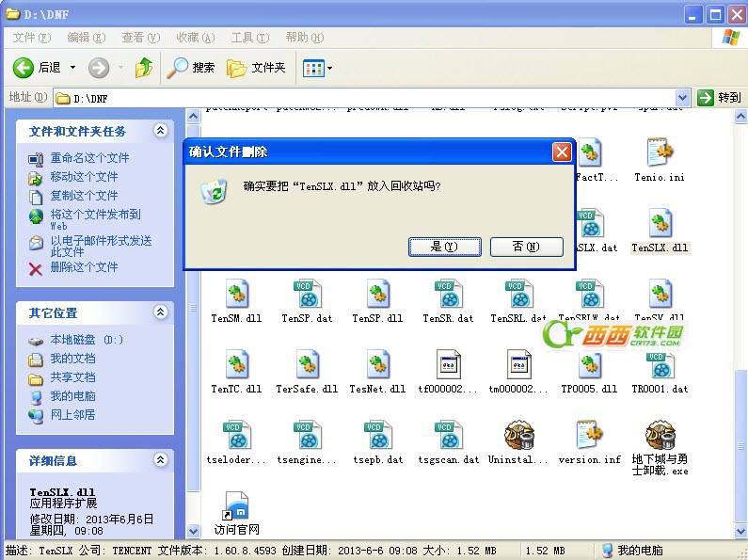Select the TenSR.dat file icon
Screen dimensions: 748x560
pyautogui.click(x=449, y=294)
